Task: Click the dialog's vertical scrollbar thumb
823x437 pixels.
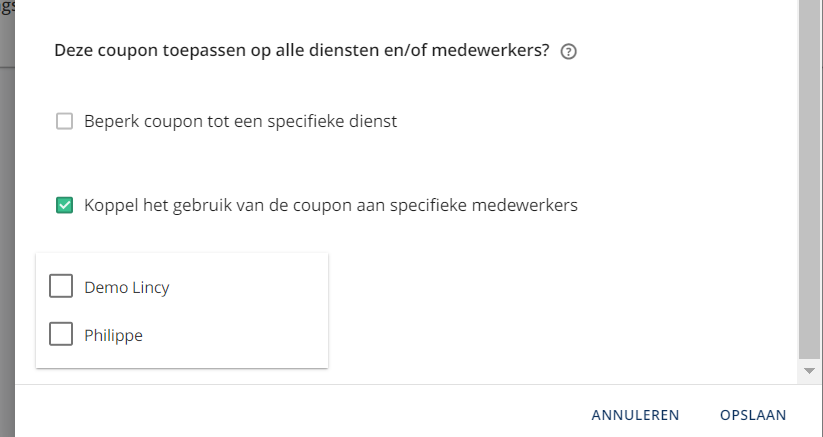Action: [x=809, y=178]
